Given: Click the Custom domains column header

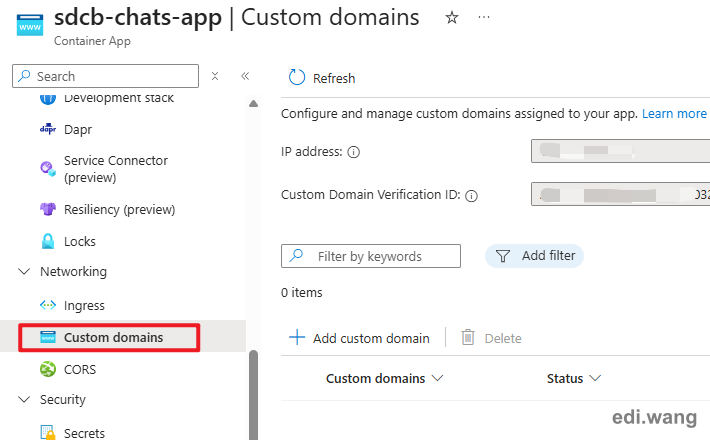Looking at the screenshot, I should (375, 378).
